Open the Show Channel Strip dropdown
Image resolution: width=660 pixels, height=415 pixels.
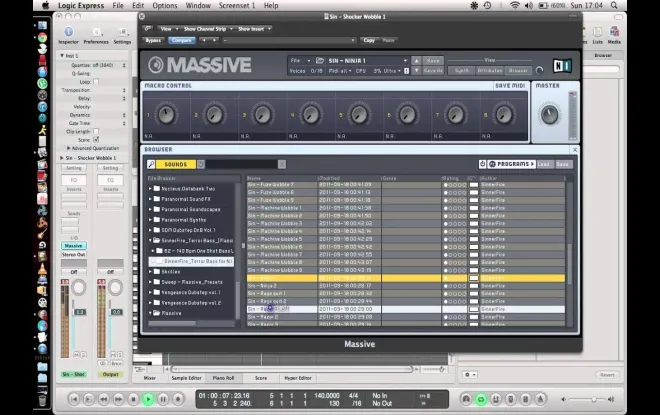pyautogui.click(x=208, y=29)
